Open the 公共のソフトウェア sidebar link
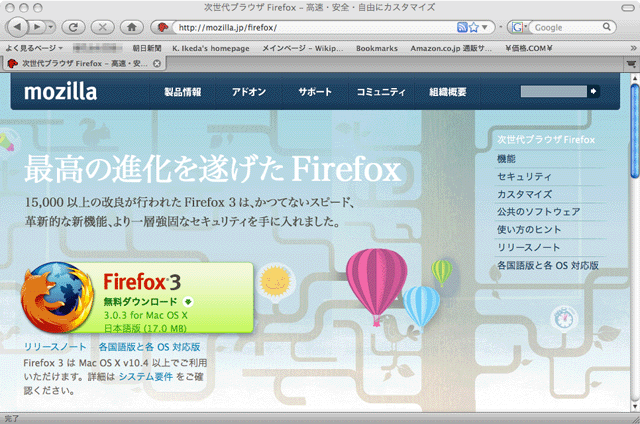640x424 pixels. point(538,212)
